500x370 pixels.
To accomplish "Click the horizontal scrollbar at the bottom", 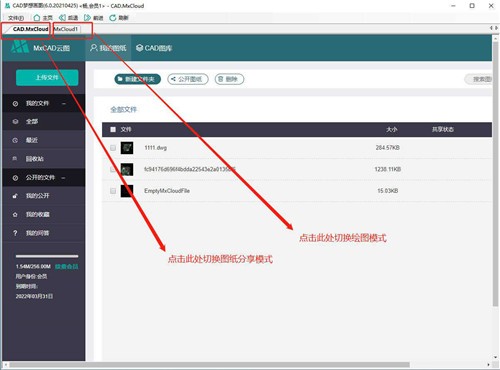I will [x=208, y=365].
